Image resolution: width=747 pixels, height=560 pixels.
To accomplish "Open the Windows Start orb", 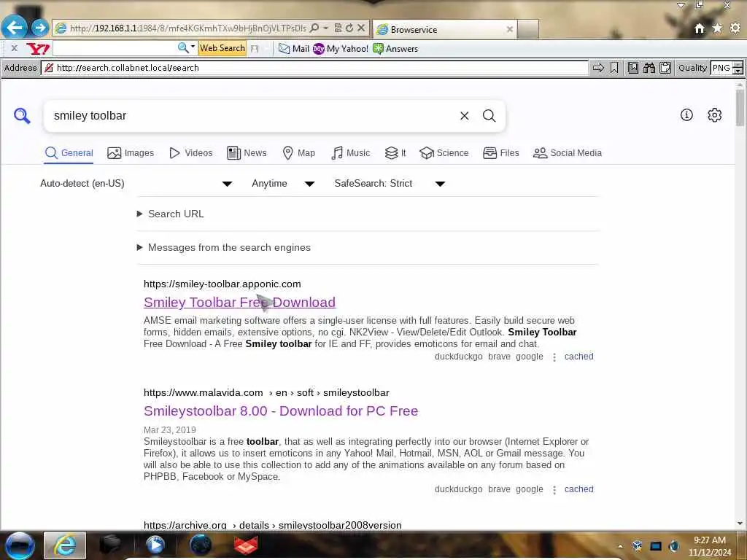I will [20, 545].
